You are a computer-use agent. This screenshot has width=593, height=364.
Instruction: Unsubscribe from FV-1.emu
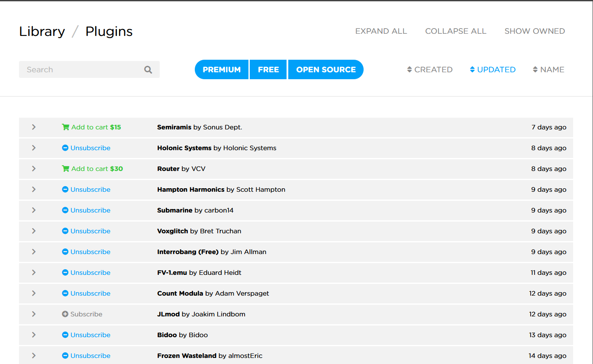[86, 273]
